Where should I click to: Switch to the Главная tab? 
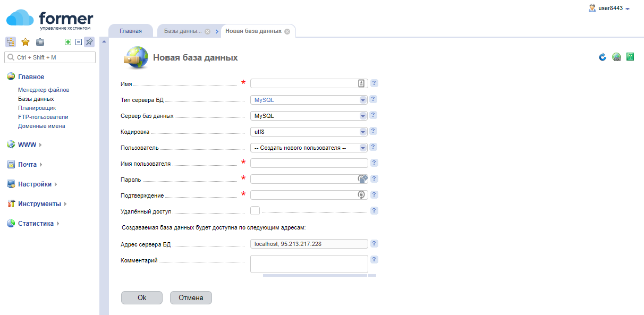click(x=131, y=31)
